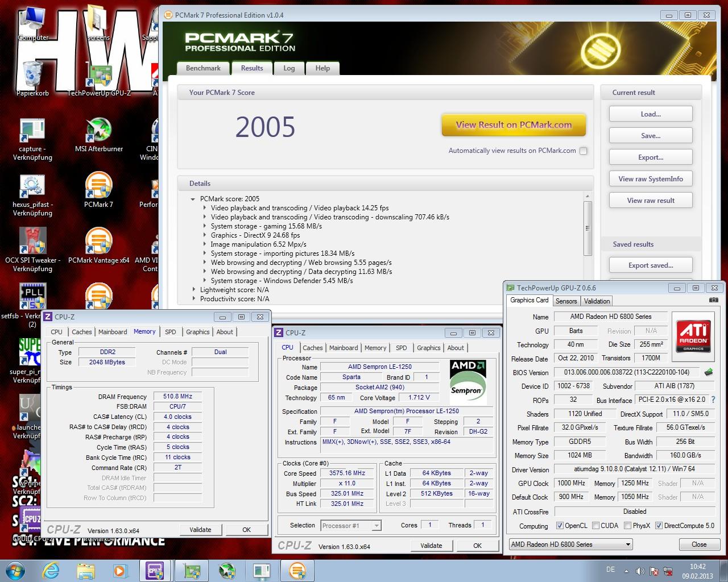
Task: Click OK in the CPU-Z Memory window
Action: (246, 530)
